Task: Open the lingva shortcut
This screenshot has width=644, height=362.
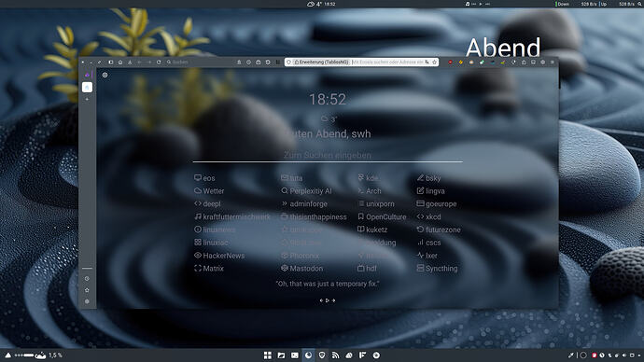Action: (430, 191)
